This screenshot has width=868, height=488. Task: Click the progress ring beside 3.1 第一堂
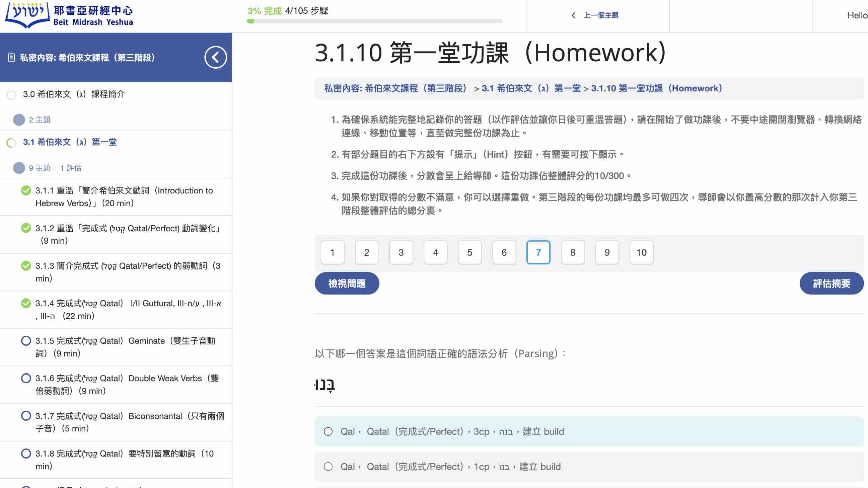pyautogui.click(x=11, y=143)
